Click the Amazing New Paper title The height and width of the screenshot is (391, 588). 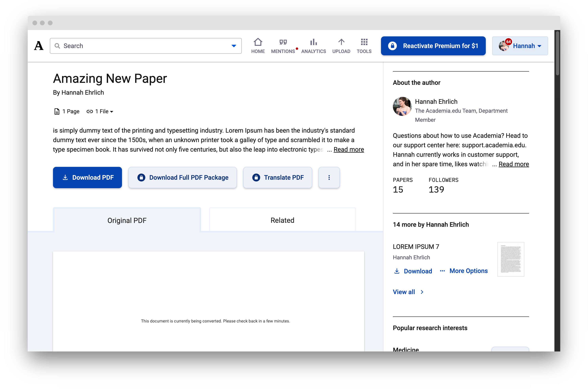click(110, 78)
